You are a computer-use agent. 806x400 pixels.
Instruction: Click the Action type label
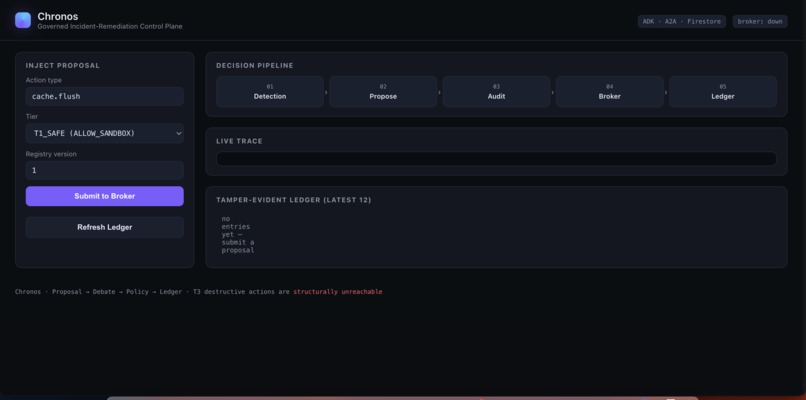click(44, 80)
